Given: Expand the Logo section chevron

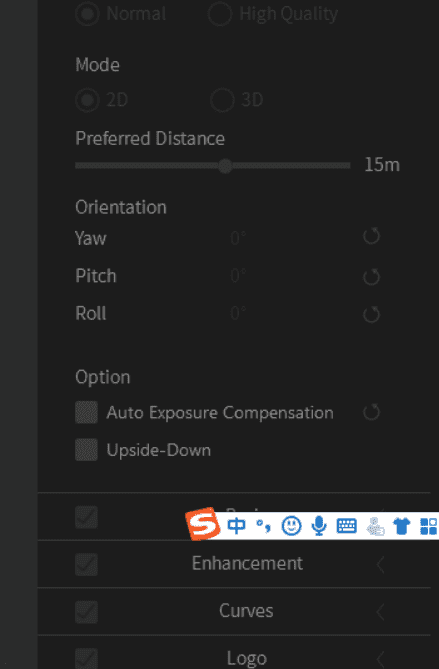Looking at the screenshot, I should 381,659.
